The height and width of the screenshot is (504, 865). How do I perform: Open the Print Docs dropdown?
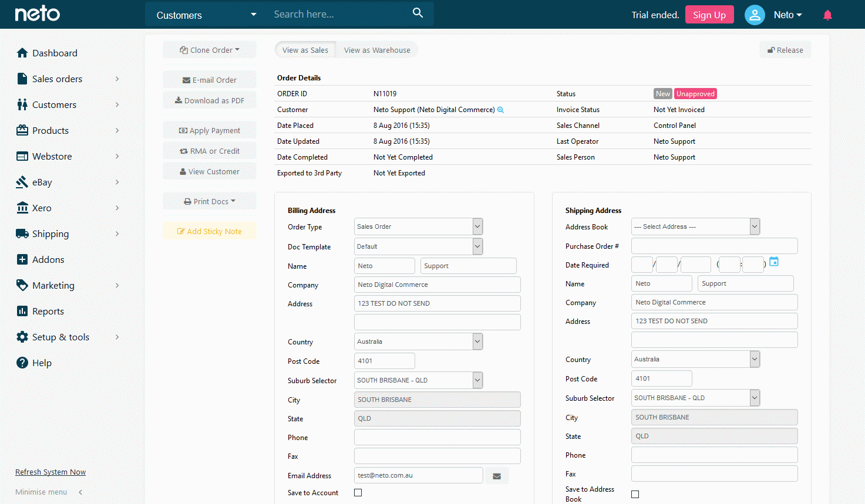coord(210,201)
